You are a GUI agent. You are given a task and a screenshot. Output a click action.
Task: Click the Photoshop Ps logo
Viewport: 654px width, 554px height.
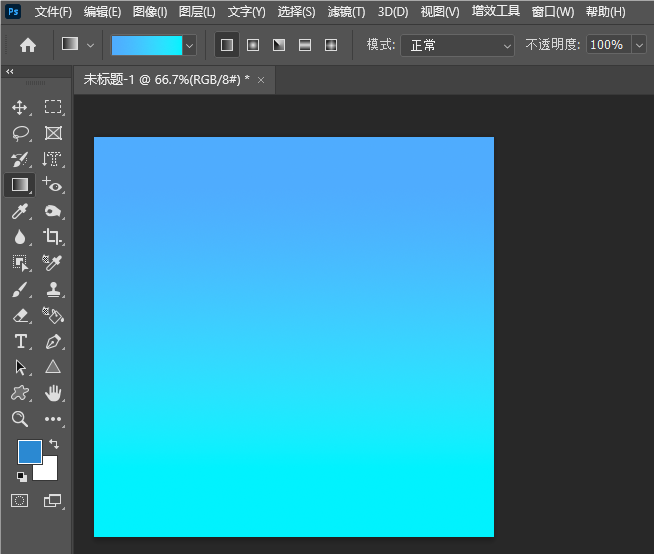13,11
